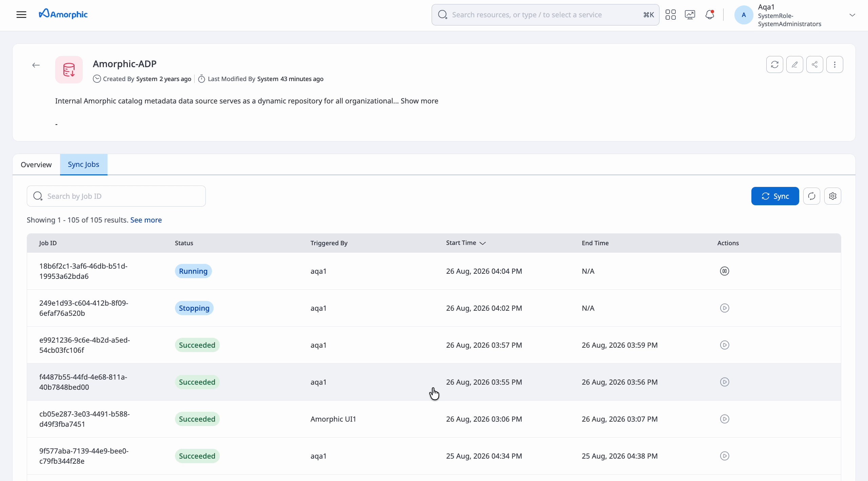This screenshot has height=481, width=868.
Task: Click the Status column header
Action: click(x=184, y=243)
